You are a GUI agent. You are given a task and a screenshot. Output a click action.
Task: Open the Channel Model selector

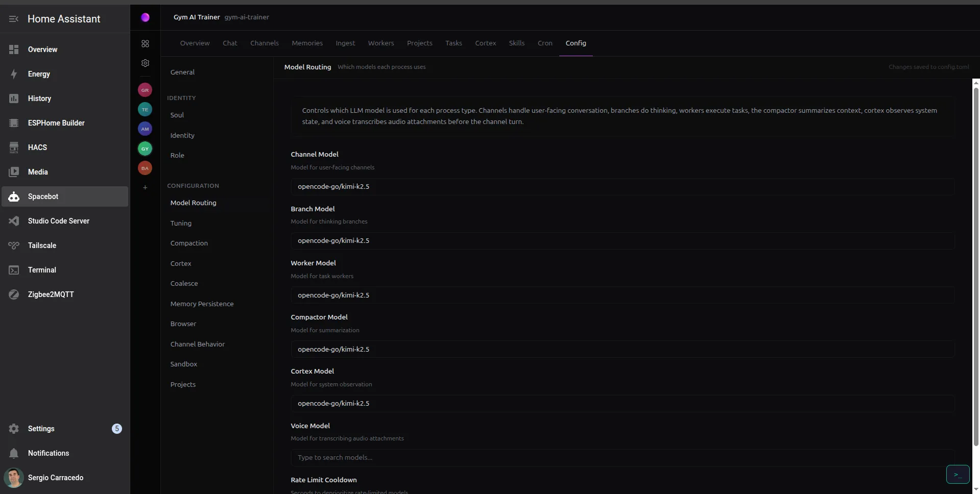(x=622, y=187)
